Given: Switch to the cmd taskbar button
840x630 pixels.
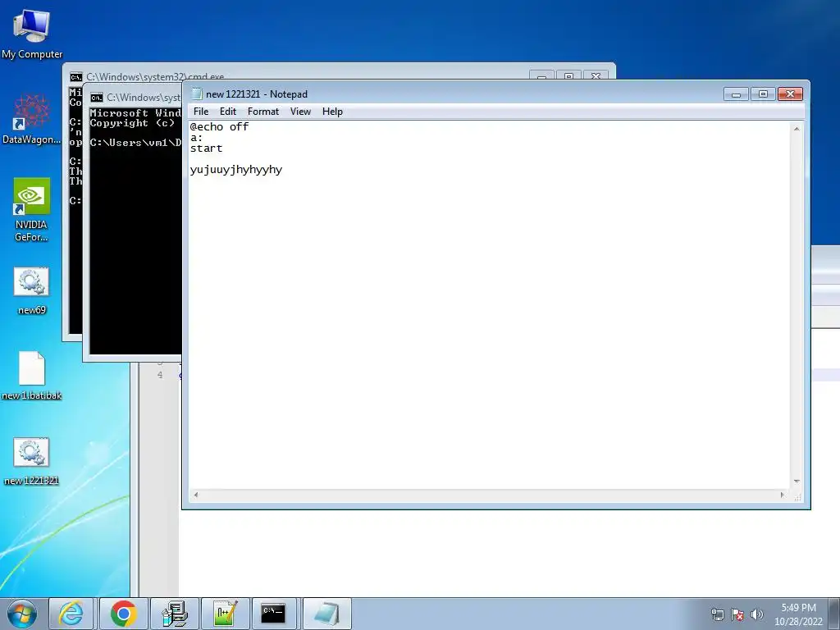Looking at the screenshot, I should 273,614.
